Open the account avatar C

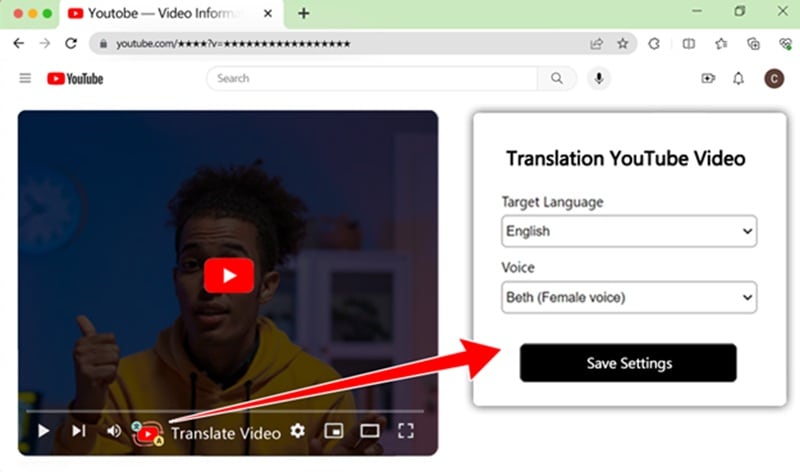pos(774,79)
